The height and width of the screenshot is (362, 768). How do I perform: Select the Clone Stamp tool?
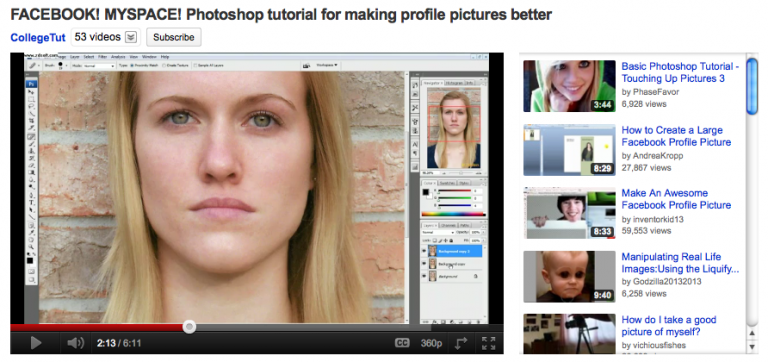click(x=31, y=151)
